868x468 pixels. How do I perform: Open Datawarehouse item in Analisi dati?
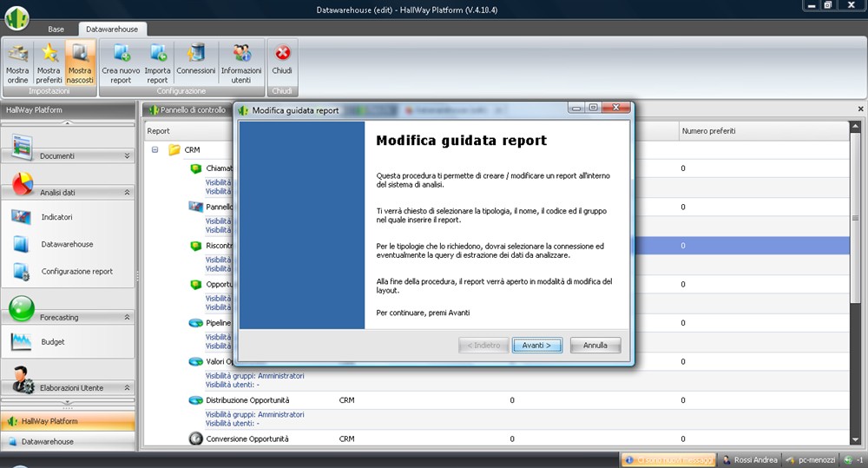coord(67,244)
